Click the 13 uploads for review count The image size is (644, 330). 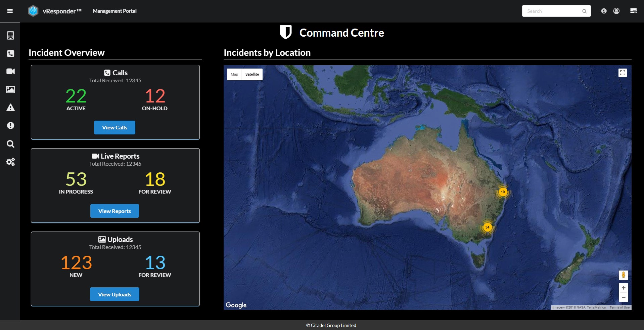coord(155,263)
